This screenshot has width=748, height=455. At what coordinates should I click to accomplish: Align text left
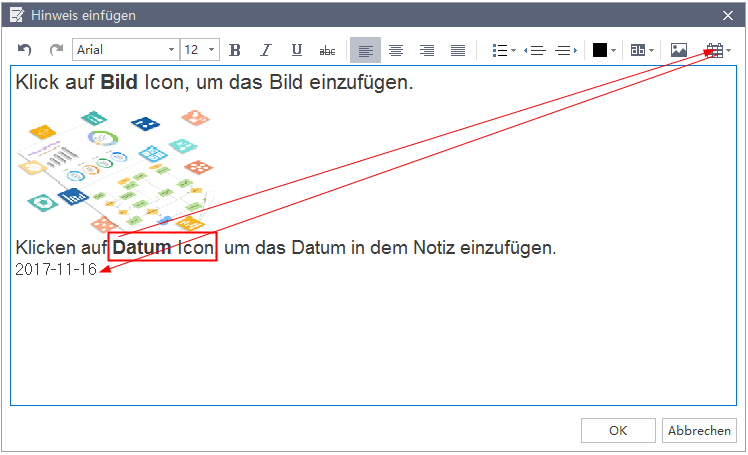pyautogui.click(x=365, y=50)
